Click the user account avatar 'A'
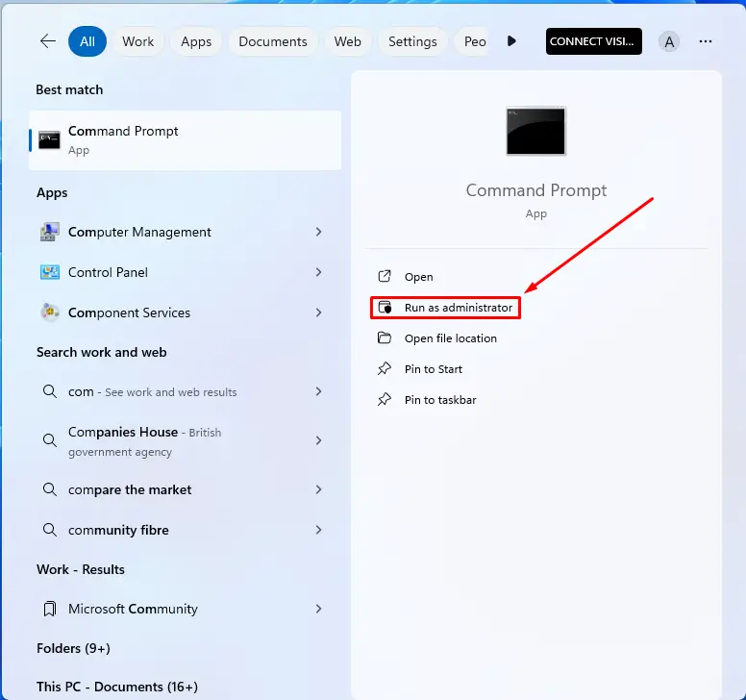 pyautogui.click(x=669, y=41)
